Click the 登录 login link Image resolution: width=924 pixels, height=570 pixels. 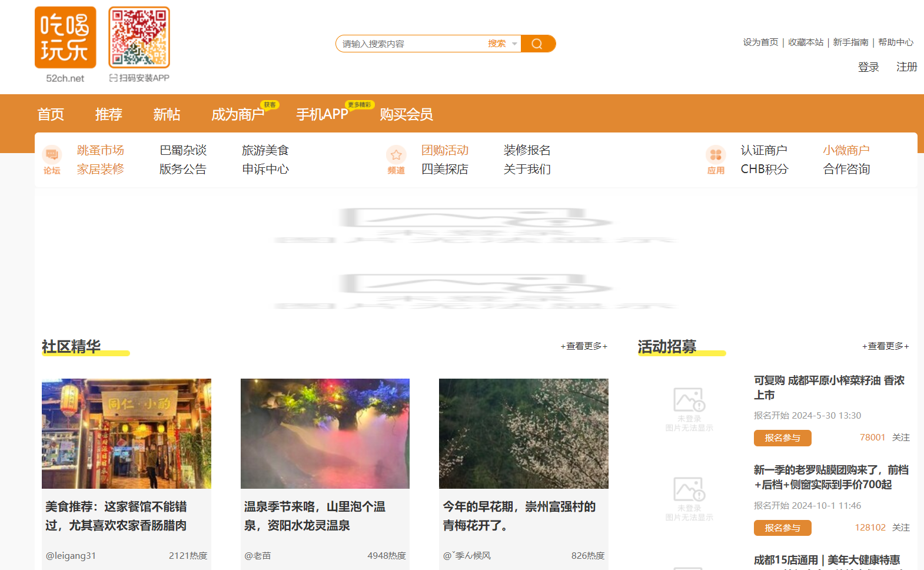click(x=868, y=67)
